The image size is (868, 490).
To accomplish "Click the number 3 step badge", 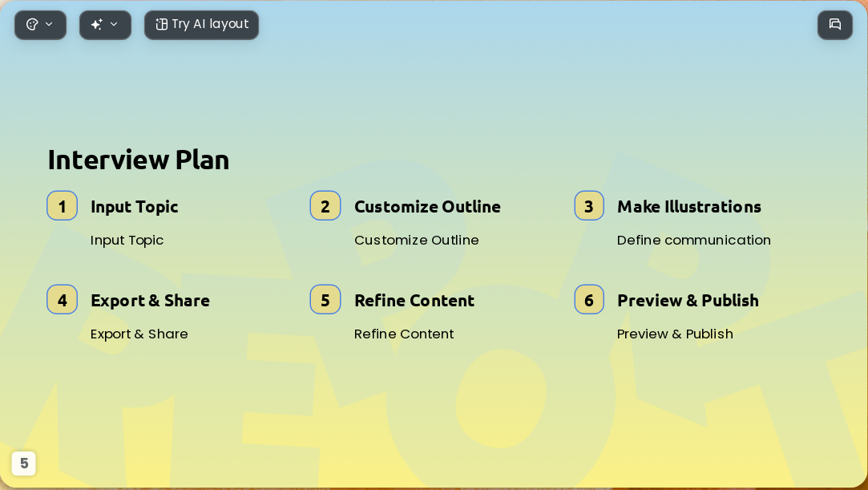I will 589,206.
